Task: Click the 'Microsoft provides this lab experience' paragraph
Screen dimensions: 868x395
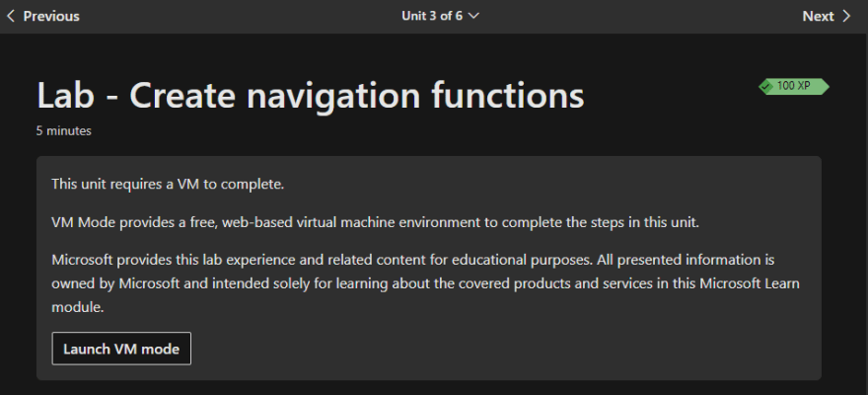Action: tap(425, 283)
